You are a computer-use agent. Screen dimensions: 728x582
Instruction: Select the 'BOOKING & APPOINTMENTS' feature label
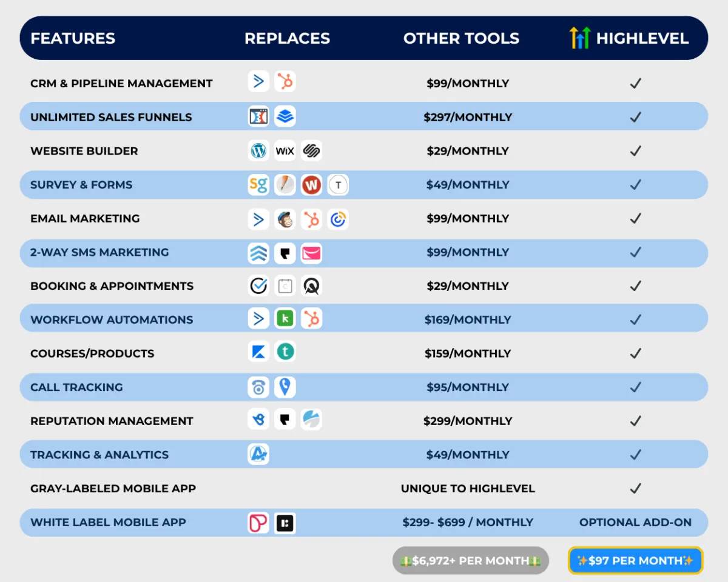[112, 286]
